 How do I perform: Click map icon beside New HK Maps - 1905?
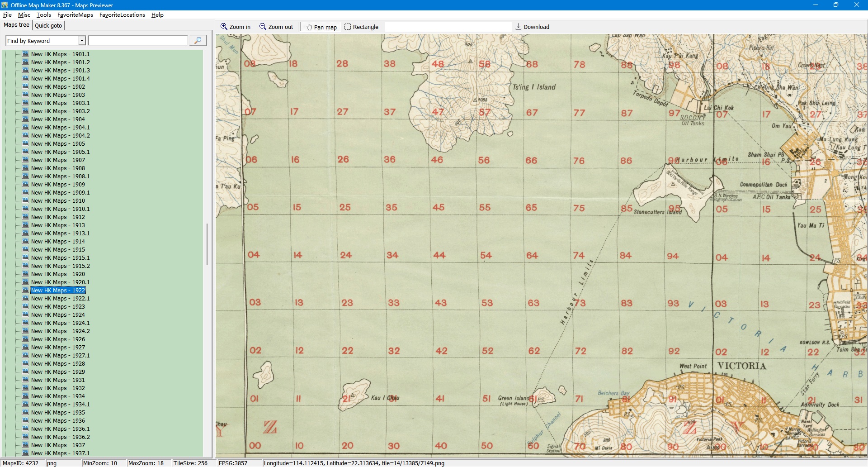[25, 143]
